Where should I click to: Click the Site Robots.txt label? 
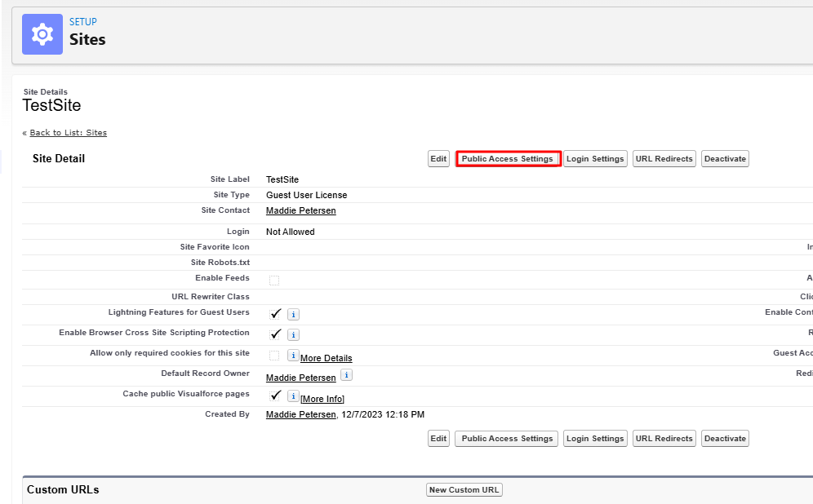(x=220, y=262)
